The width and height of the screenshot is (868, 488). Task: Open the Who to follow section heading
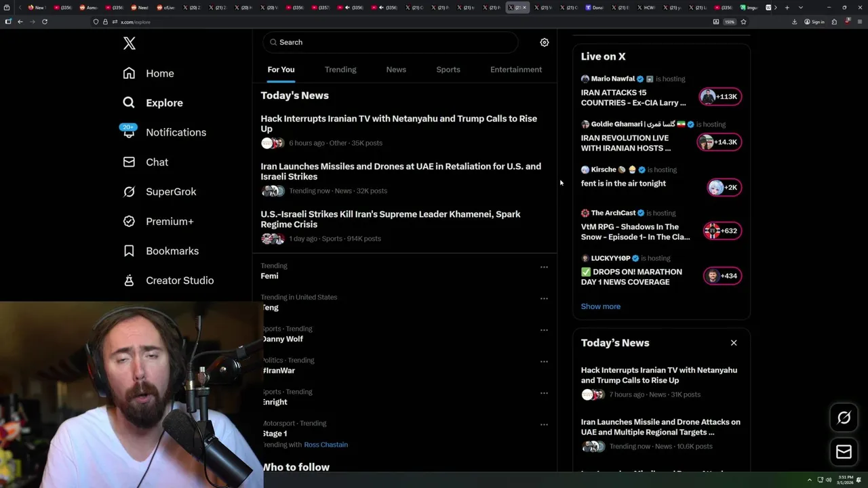point(296,467)
